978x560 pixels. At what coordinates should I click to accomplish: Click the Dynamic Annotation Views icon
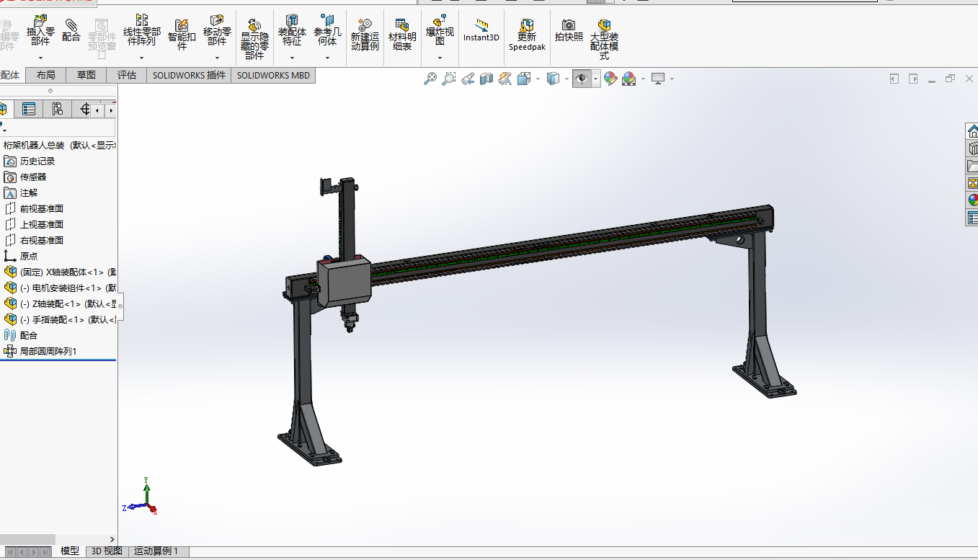(x=505, y=79)
